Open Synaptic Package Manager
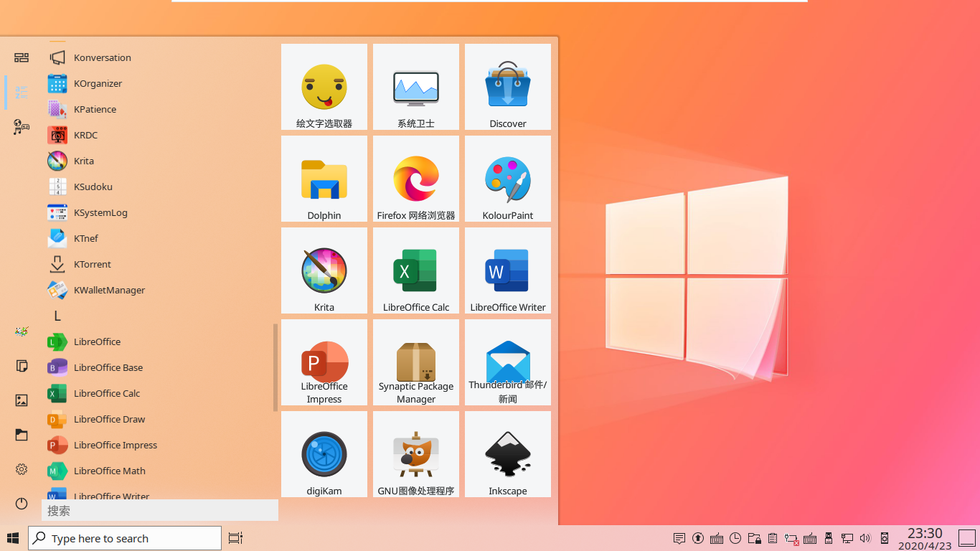The width and height of the screenshot is (980, 551). [415, 362]
